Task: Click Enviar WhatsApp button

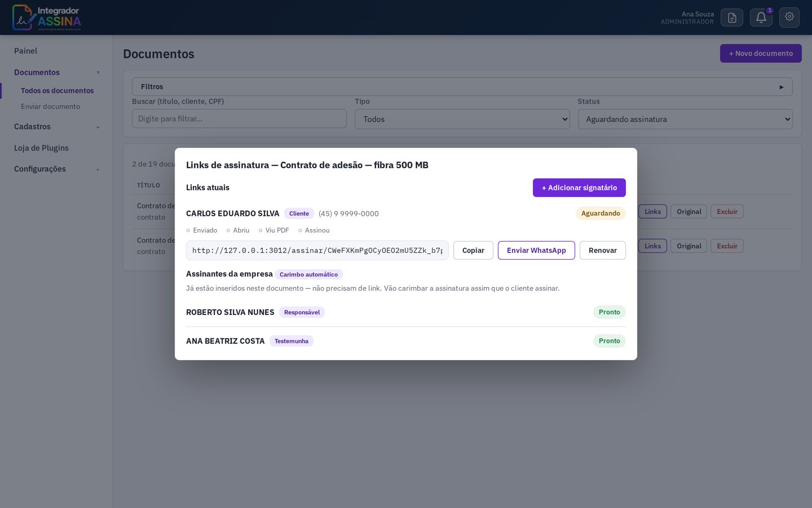Action: coord(536,250)
